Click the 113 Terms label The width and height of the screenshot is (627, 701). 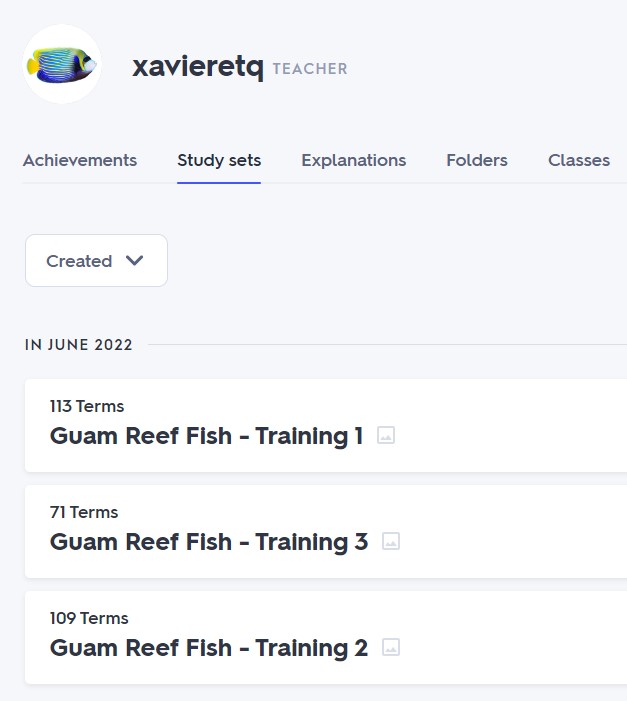click(87, 406)
